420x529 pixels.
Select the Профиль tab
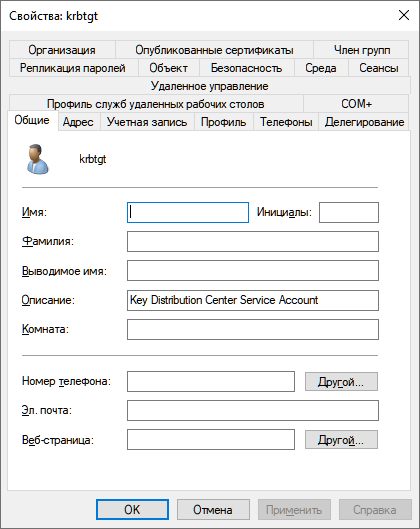pyautogui.click(x=223, y=122)
